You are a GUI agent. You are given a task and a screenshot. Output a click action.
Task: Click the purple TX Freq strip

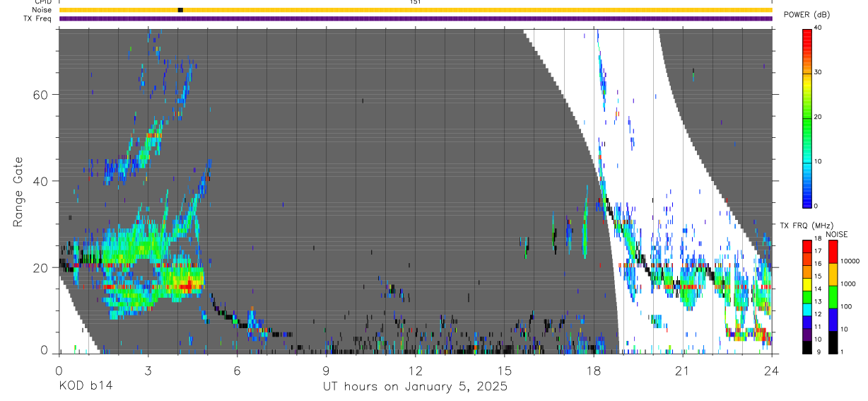tap(416, 18)
